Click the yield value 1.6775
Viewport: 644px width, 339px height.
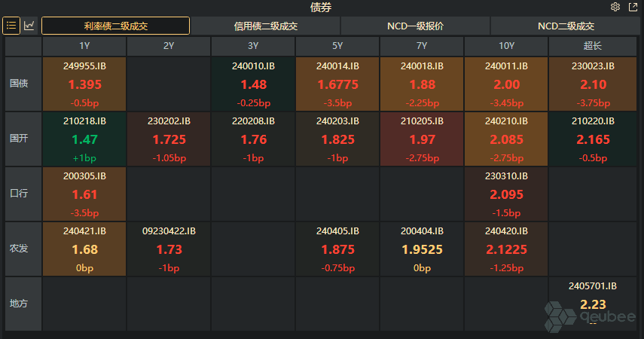click(337, 84)
